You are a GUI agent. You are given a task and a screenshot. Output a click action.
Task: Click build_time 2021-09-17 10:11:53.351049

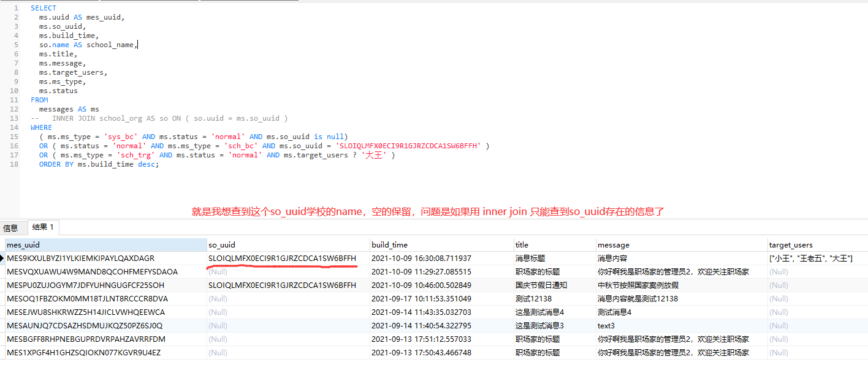[x=441, y=298]
